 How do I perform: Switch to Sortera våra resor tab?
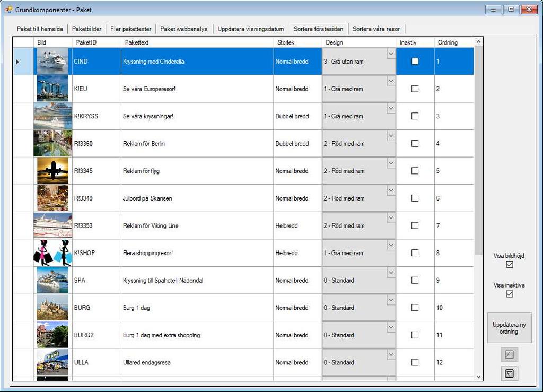[x=376, y=29]
